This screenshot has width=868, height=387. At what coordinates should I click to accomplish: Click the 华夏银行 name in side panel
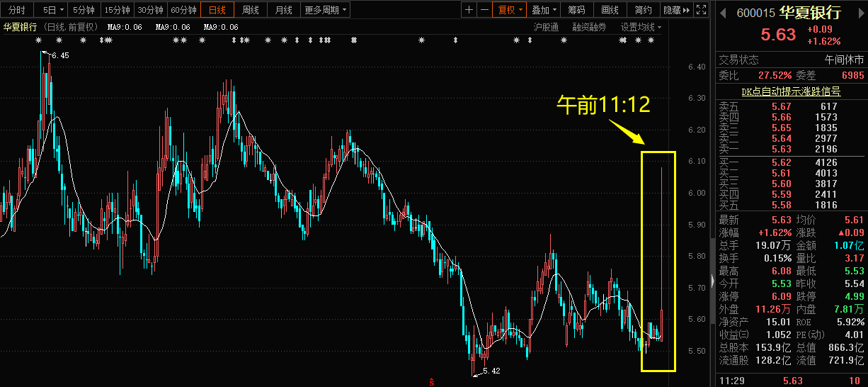click(x=810, y=13)
